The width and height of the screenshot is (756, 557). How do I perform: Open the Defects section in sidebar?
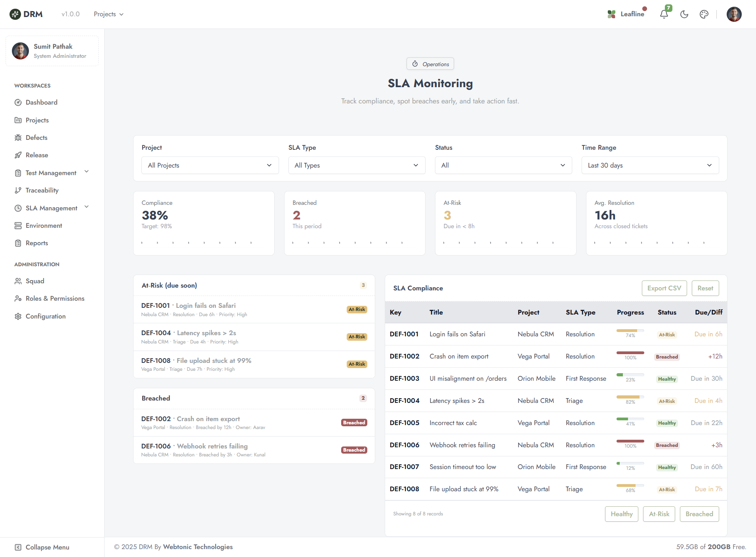coord(36,137)
